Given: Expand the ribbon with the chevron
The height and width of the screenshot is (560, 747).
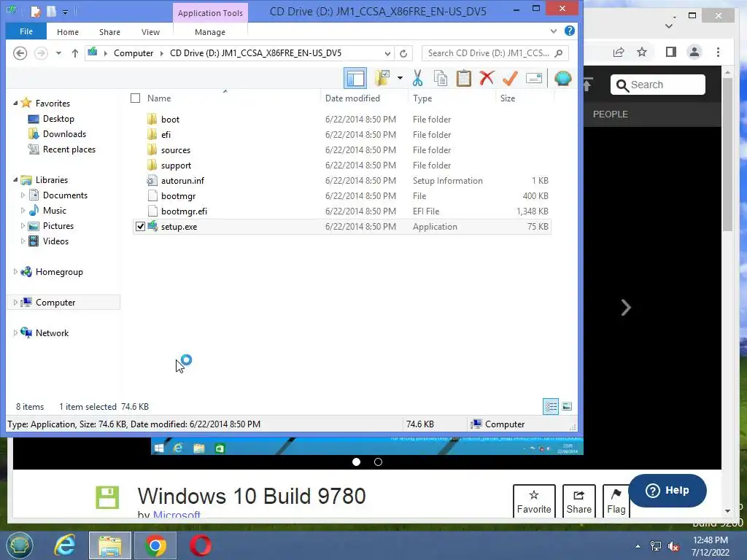Looking at the screenshot, I should pos(553,31).
